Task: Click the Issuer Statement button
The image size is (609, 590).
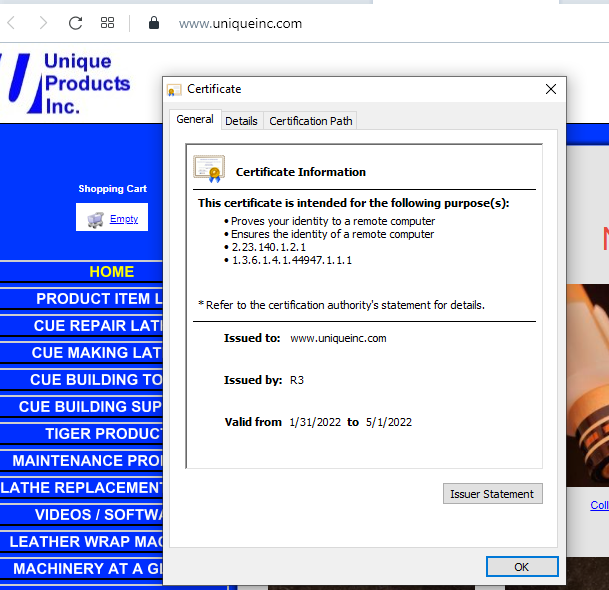Action: pyautogui.click(x=492, y=494)
